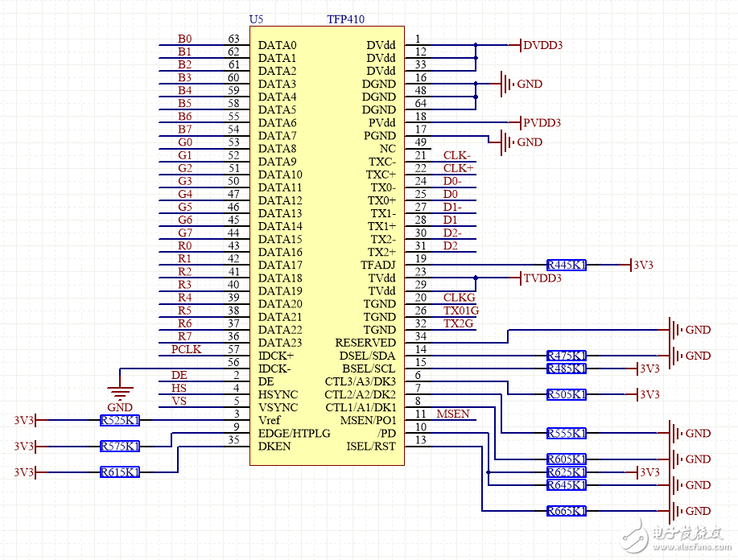Select the PCLK net label
Image resolution: width=738 pixels, height=560 pixels.
click(186, 349)
